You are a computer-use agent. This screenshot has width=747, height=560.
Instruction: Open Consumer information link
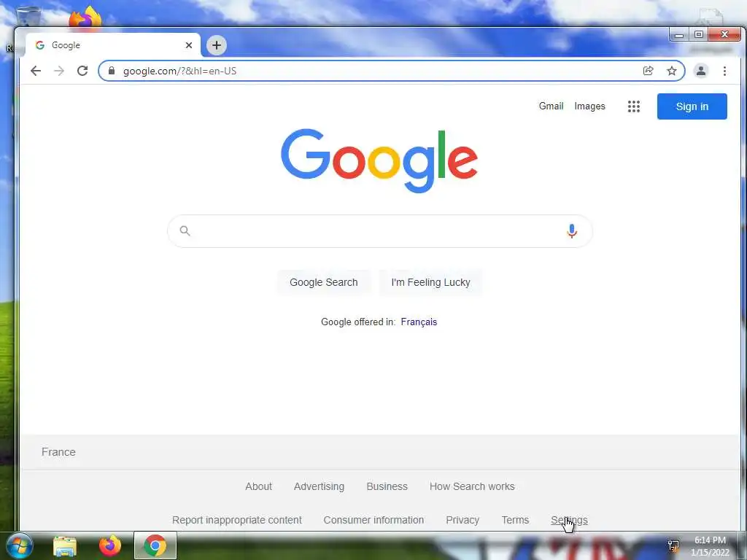click(x=373, y=520)
